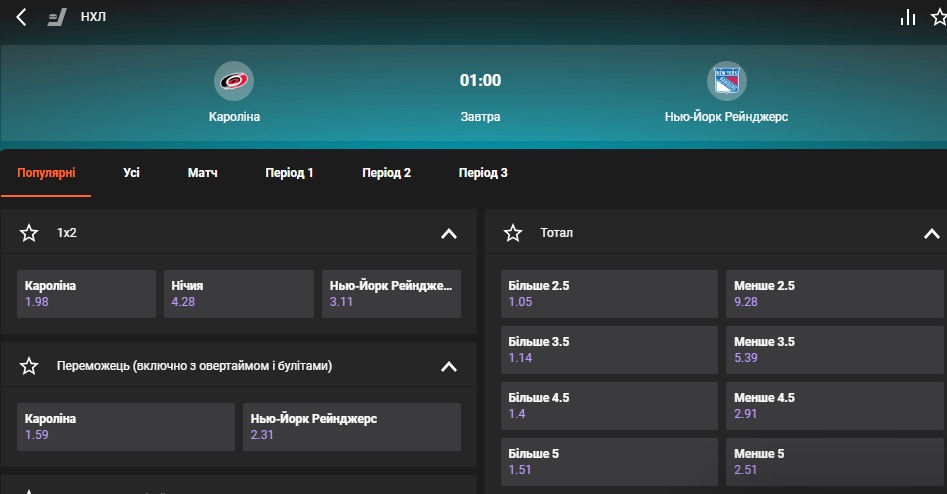Image resolution: width=947 pixels, height=494 pixels.
Task: Collapse the Тотал market section
Action: [x=932, y=233]
